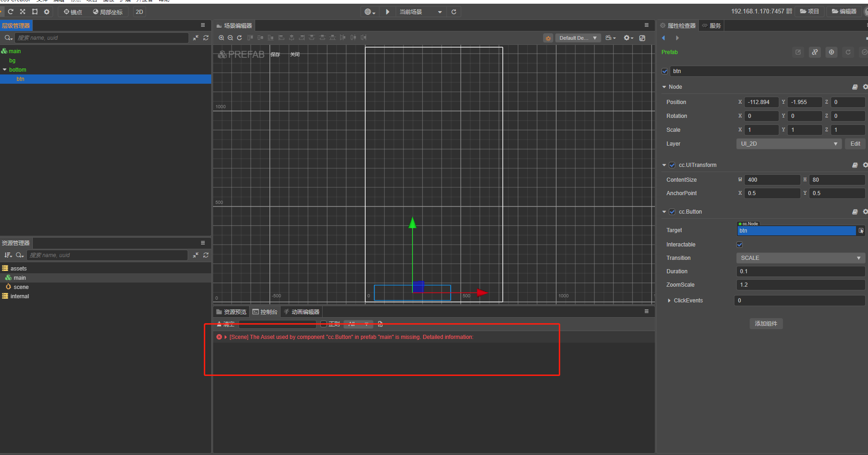
Task: Click the preview QR code icon
Action: [789, 11]
